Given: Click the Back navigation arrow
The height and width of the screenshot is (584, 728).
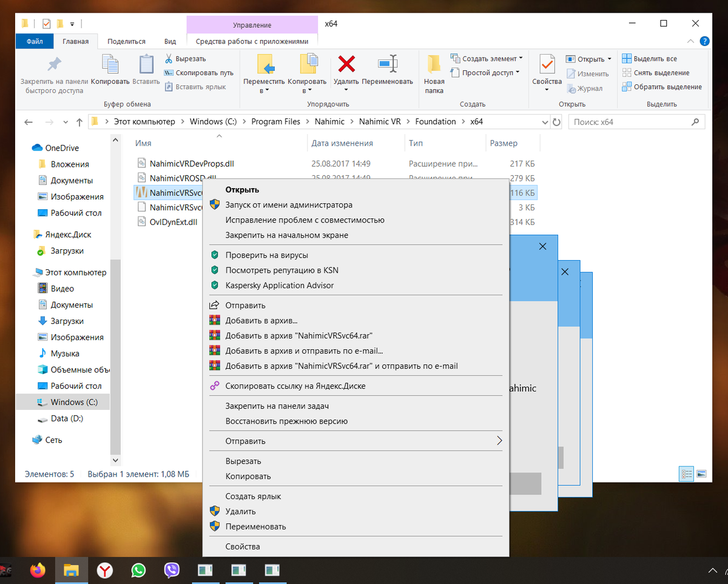Looking at the screenshot, I should [29, 122].
